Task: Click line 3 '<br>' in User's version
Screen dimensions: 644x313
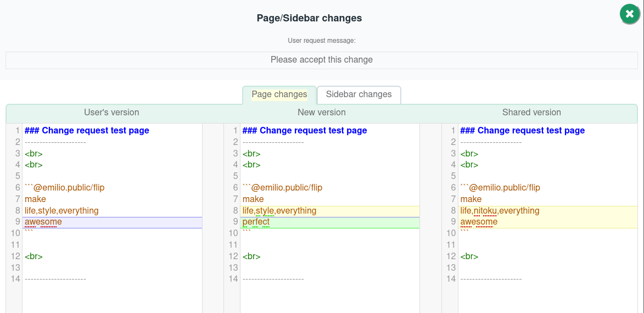Action: (33, 154)
